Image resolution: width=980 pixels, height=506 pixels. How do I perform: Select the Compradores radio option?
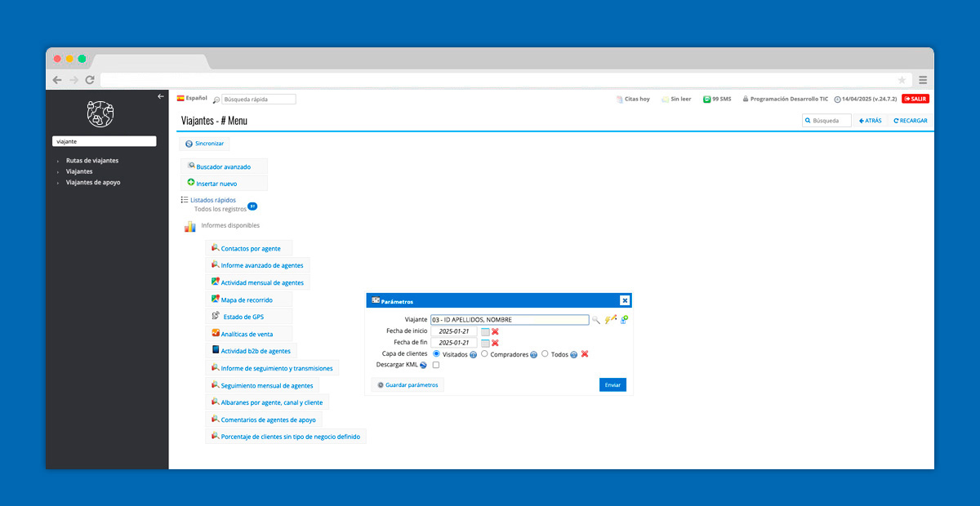[485, 354]
